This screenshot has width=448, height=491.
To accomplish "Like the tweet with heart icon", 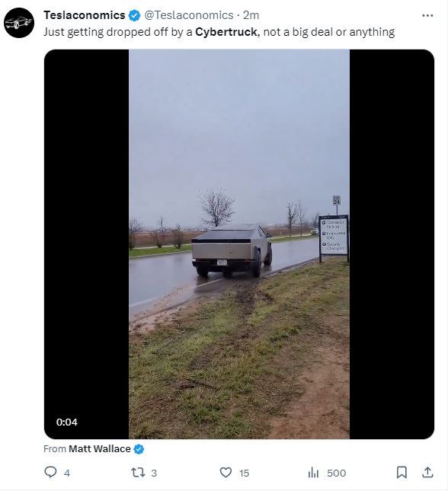I will click(x=226, y=472).
